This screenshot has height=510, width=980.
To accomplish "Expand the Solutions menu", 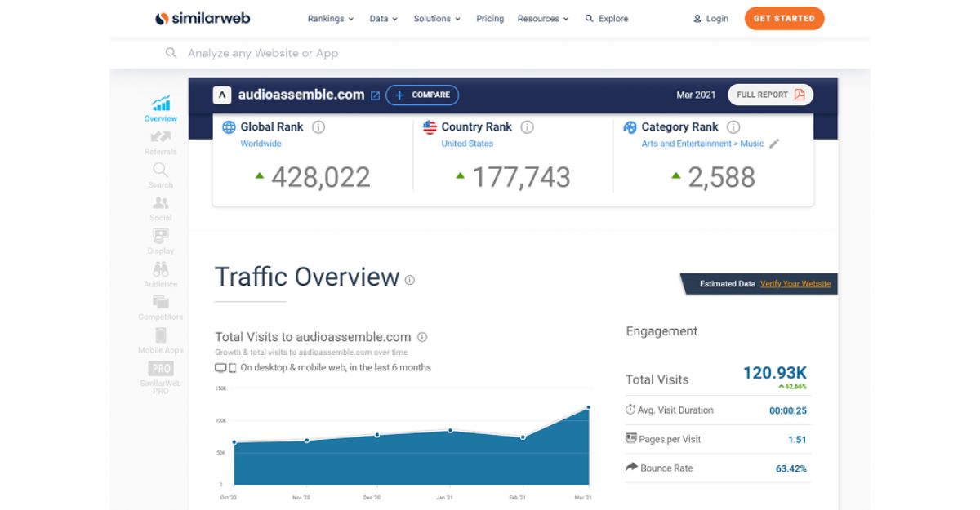I will (x=437, y=19).
